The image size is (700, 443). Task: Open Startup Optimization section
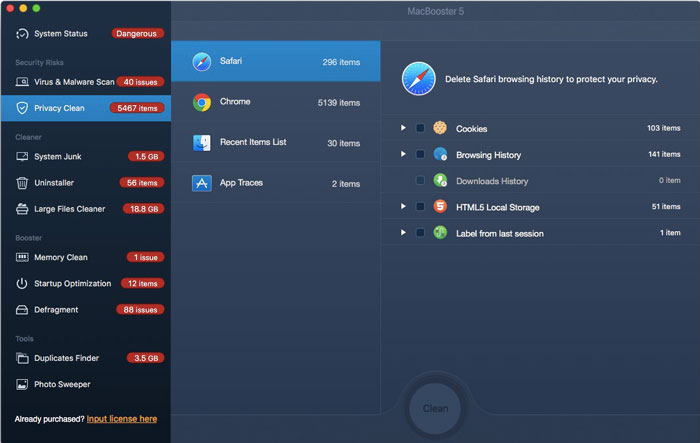click(x=86, y=284)
